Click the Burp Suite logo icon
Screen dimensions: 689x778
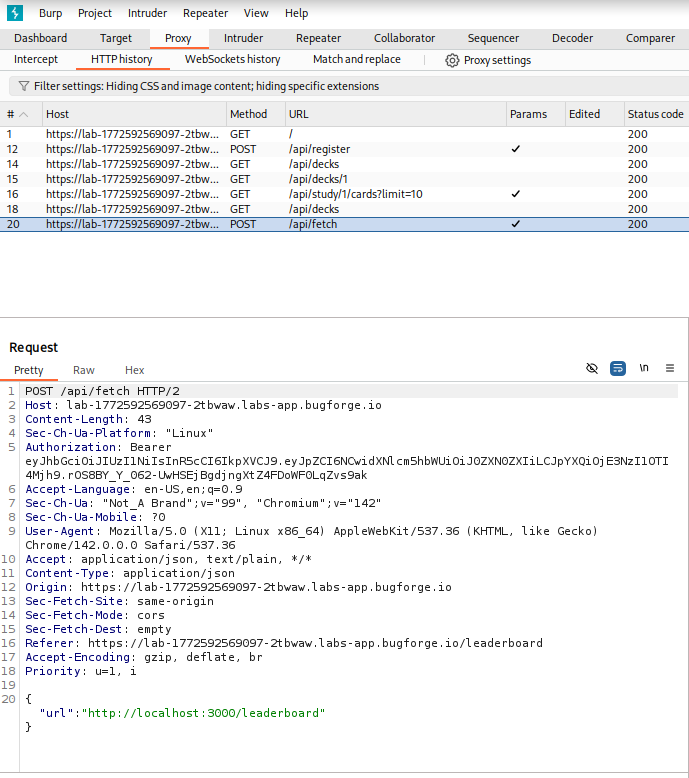pyautogui.click(x=16, y=13)
